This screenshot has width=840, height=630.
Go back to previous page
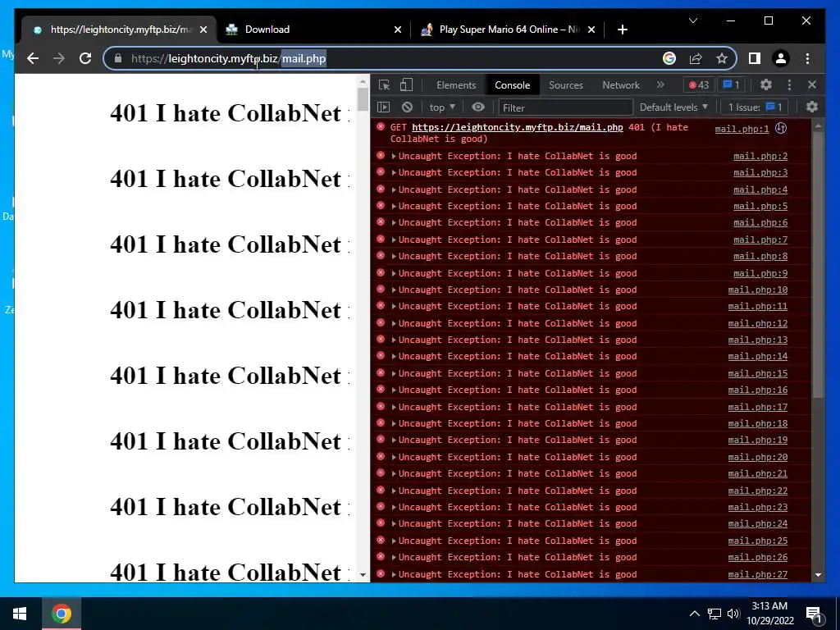tap(33, 58)
